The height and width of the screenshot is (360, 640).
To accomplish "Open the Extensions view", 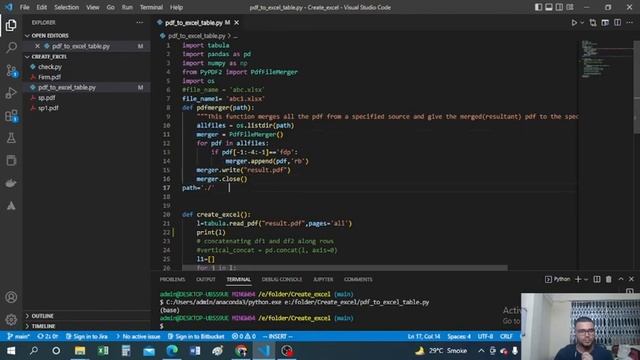I will tap(11, 116).
